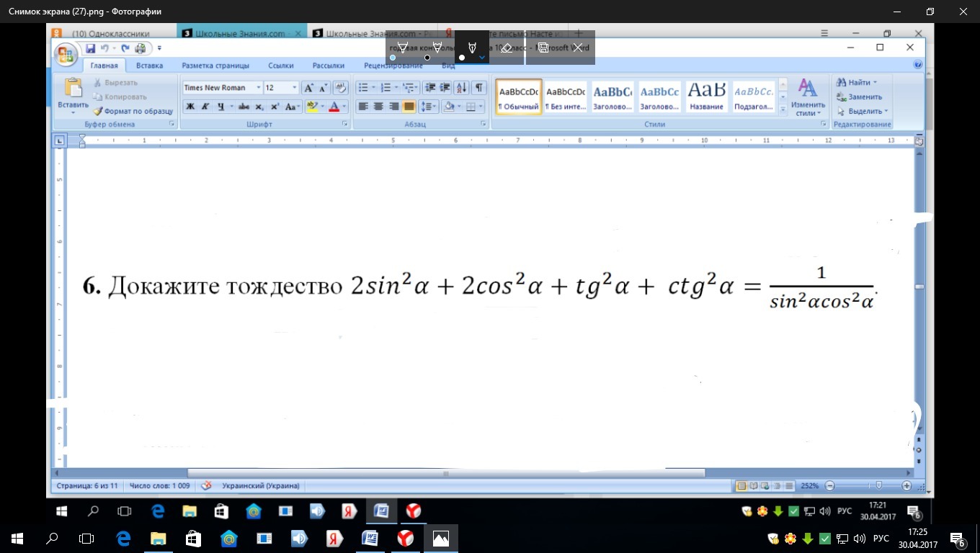The width and height of the screenshot is (980, 553).
Task: Apply strikethrough formatting
Action: (x=244, y=107)
